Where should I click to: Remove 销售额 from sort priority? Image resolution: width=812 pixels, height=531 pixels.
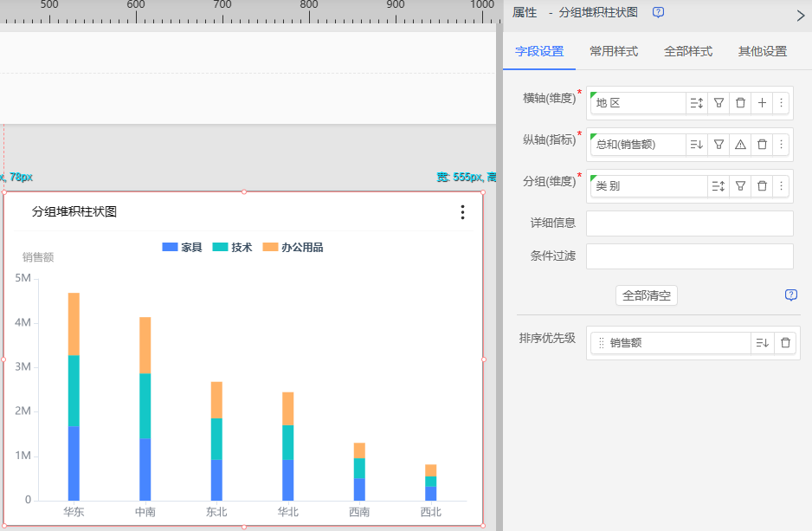click(785, 343)
